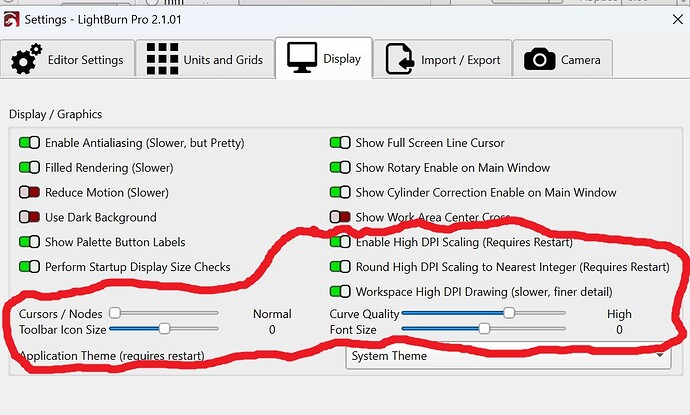This screenshot has height=415, width=690.
Task: Select the Display tab
Action: 324,58
